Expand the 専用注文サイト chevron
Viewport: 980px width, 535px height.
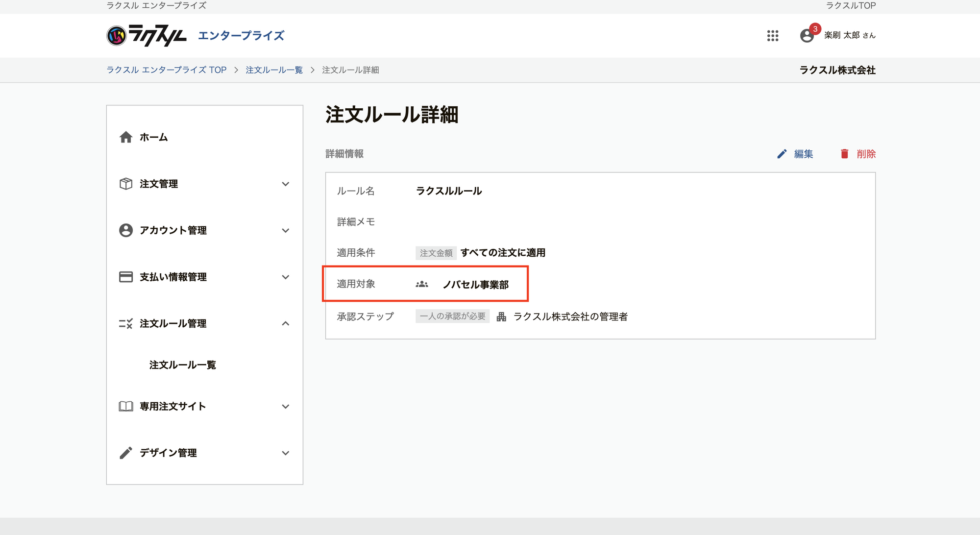(x=286, y=406)
